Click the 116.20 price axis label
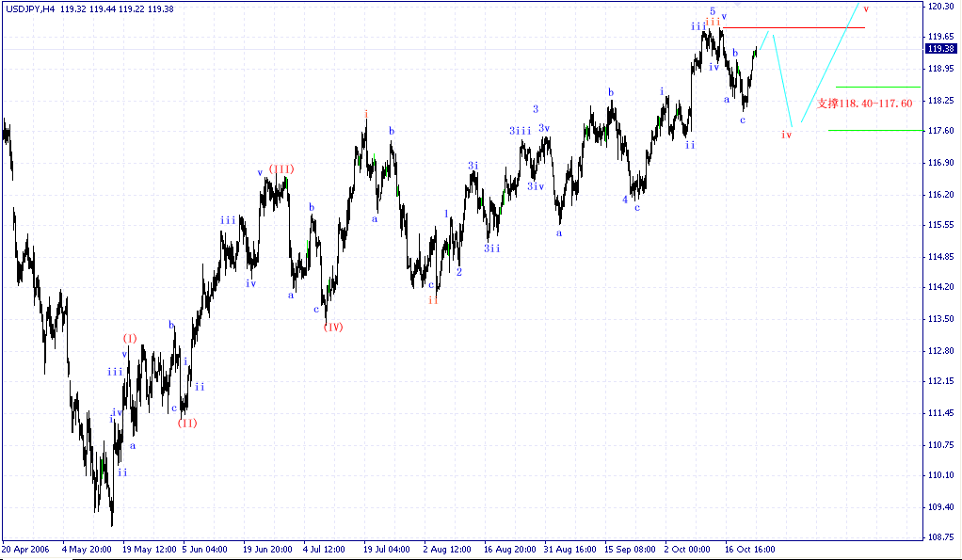Screen dimensions: 962x560 pos(941,195)
